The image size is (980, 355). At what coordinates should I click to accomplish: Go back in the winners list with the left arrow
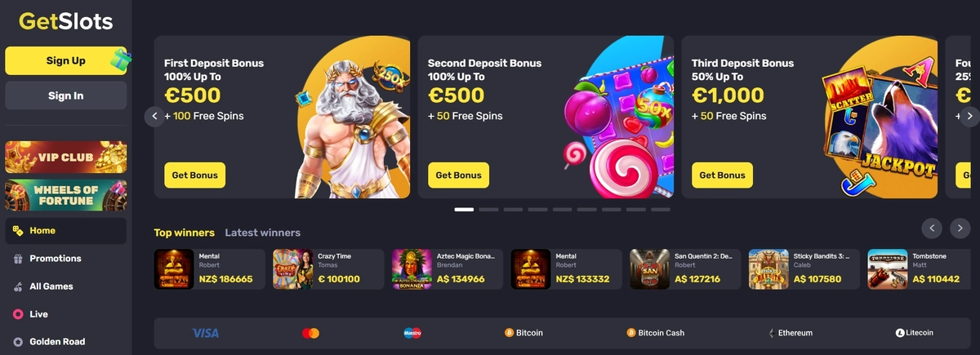click(x=933, y=228)
